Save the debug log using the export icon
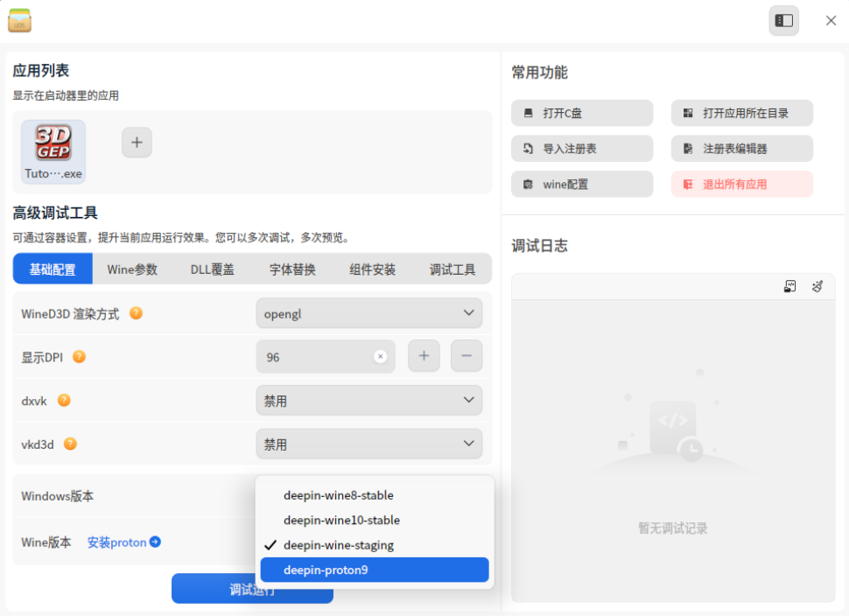This screenshot has height=616, width=849. tap(790, 286)
